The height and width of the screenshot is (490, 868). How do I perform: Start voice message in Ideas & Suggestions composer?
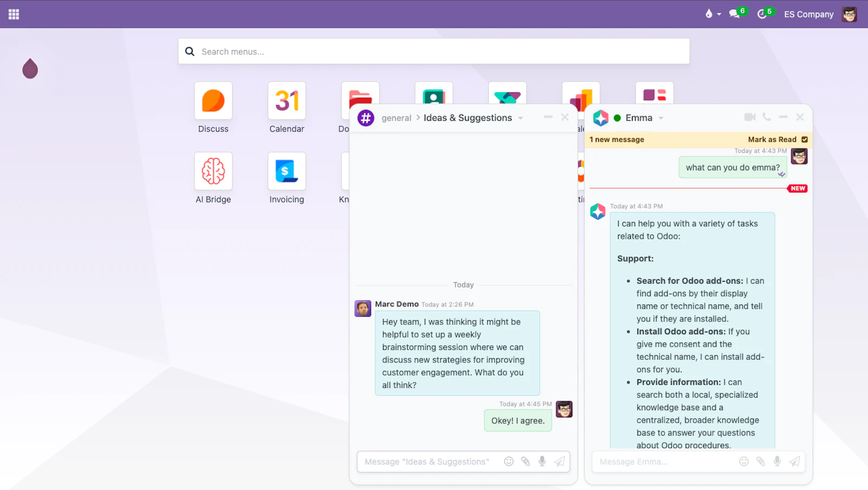coord(542,461)
